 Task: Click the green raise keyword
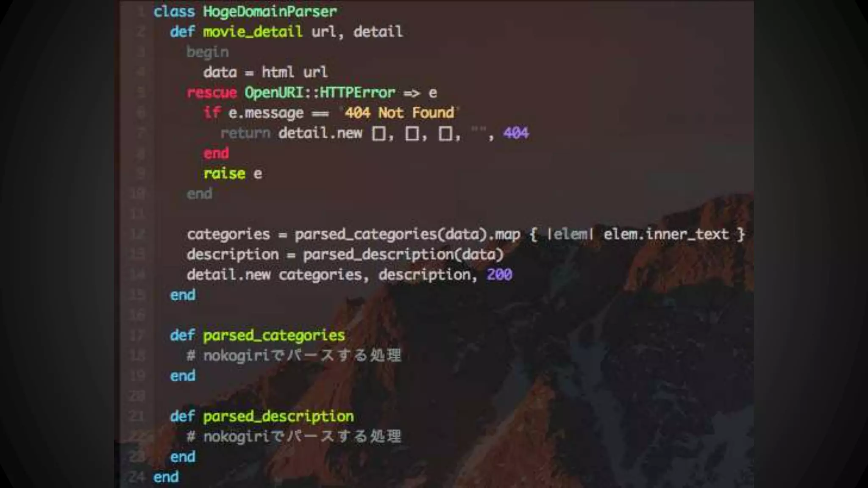[x=224, y=174]
